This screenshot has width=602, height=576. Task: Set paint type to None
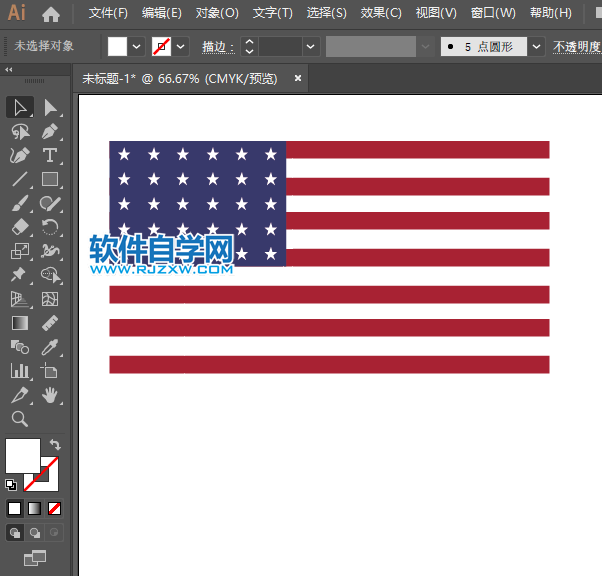tap(54, 508)
